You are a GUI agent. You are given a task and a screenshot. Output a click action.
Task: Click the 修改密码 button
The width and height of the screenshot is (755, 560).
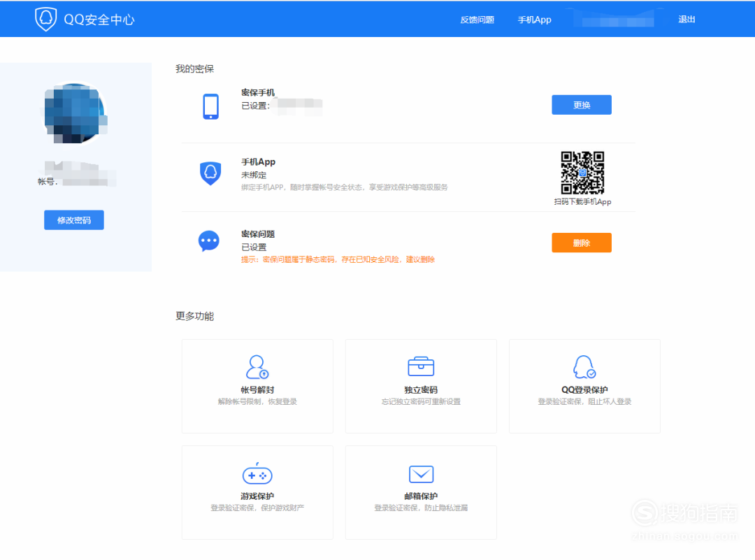74,220
